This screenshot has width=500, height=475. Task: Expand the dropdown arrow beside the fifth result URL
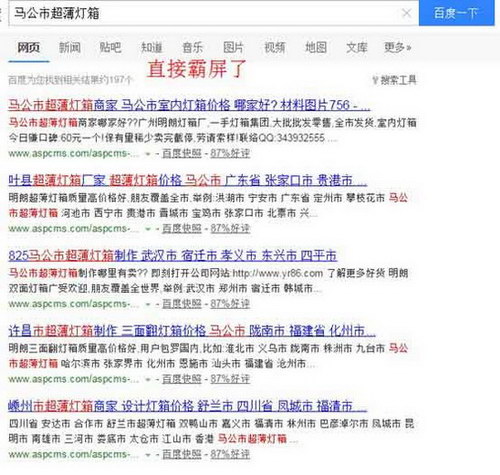coord(148,455)
